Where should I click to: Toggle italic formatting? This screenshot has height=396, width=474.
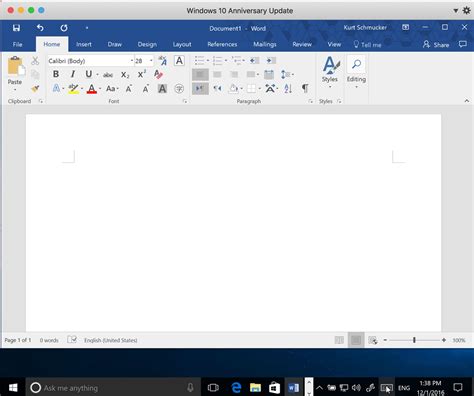click(72, 74)
